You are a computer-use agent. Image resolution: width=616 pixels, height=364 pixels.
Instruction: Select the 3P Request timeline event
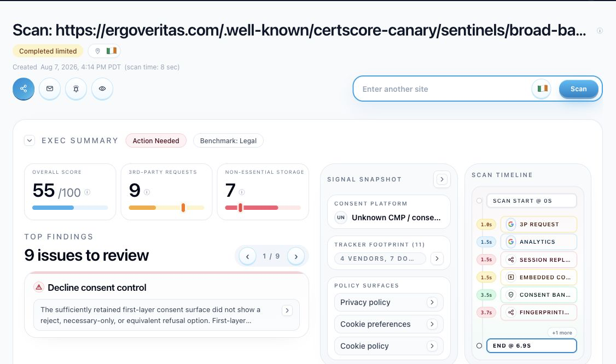point(539,224)
